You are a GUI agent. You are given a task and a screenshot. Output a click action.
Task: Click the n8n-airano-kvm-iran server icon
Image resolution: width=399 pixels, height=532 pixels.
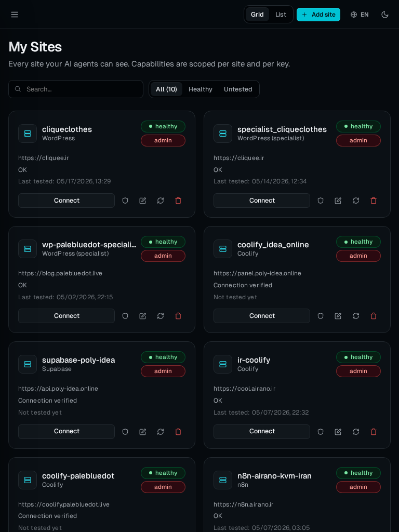[x=223, y=480]
